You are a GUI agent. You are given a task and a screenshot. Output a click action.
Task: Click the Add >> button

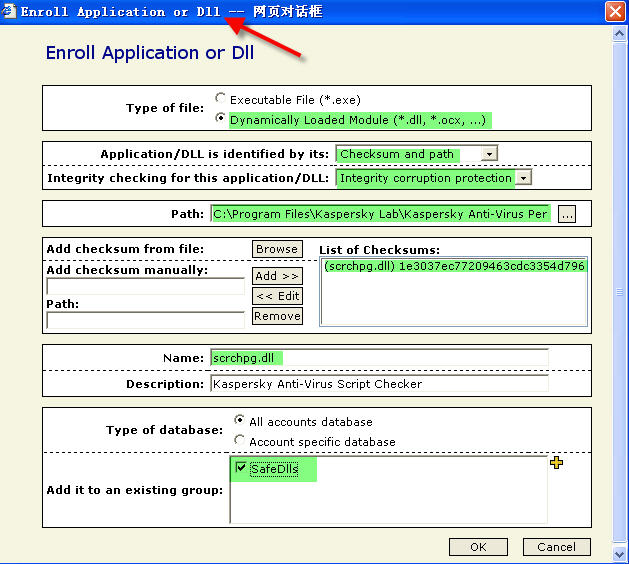coord(277,276)
